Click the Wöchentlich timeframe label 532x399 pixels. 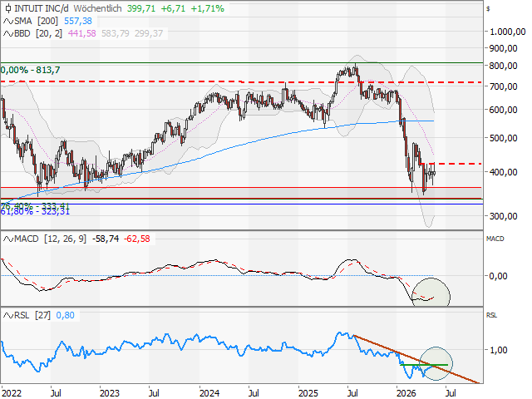98,8
